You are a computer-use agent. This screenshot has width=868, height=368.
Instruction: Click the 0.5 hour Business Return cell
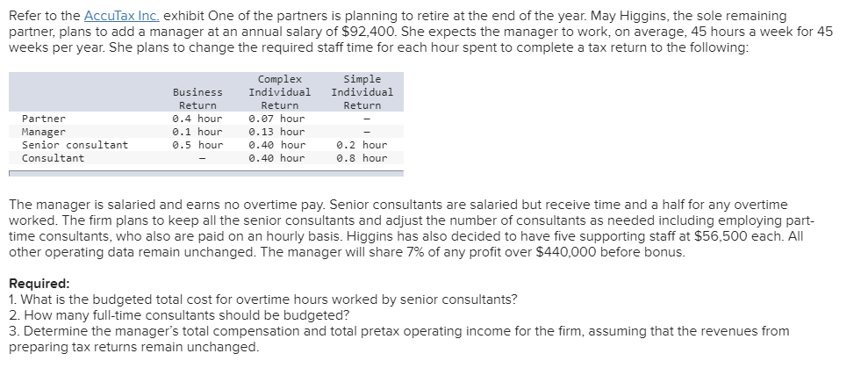[x=197, y=145]
